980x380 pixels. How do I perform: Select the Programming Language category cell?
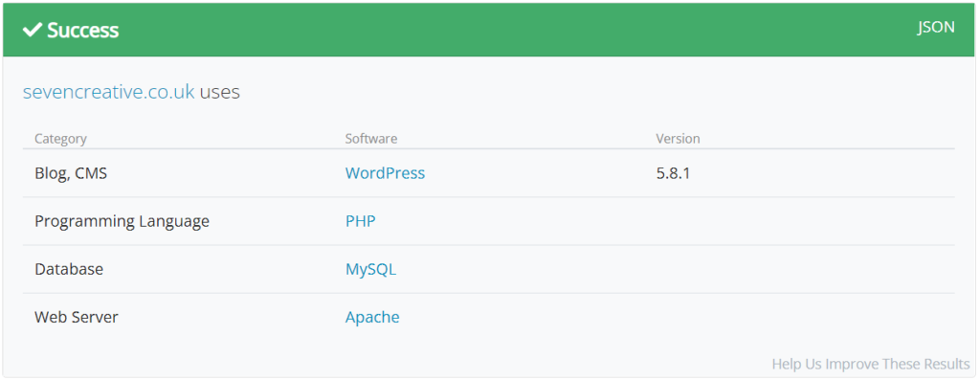[122, 221]
